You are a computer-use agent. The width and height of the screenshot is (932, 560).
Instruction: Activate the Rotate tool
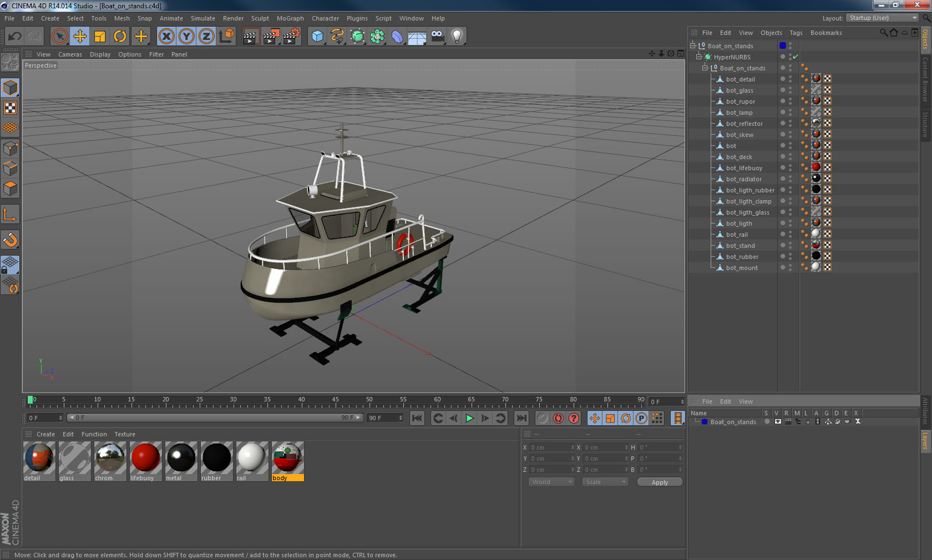click(120, 37)
